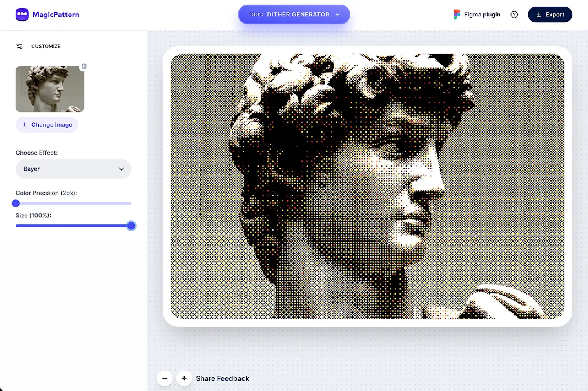Click the Export button

[x=550, y=15]
